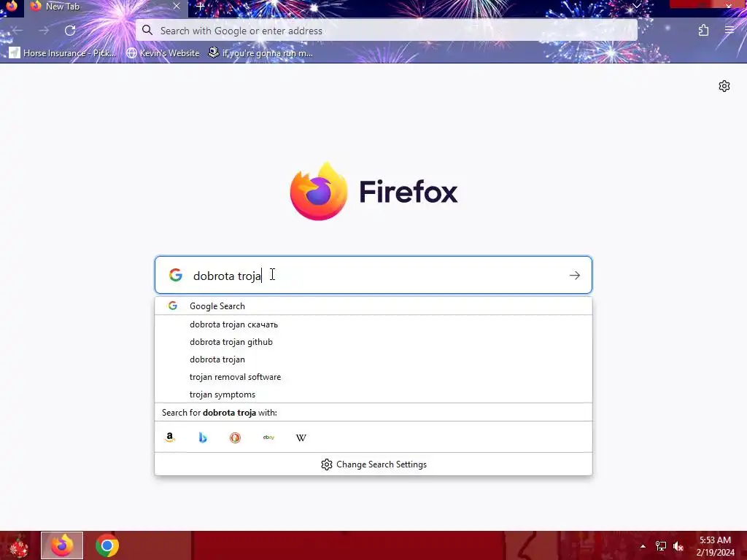Open new tab personalize gear icon
Image resolution: width=747 pixels, height=560 pixels.
tap(724, 86)
